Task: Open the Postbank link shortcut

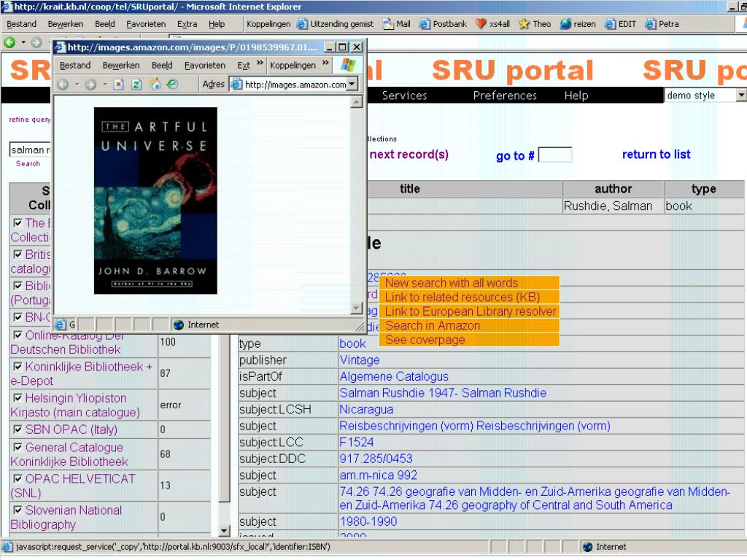Action: 443,24
